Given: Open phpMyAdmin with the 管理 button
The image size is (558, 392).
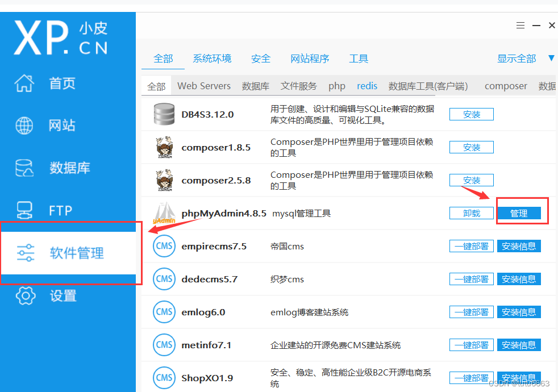Looking at the screenshot, I should 519,213.
